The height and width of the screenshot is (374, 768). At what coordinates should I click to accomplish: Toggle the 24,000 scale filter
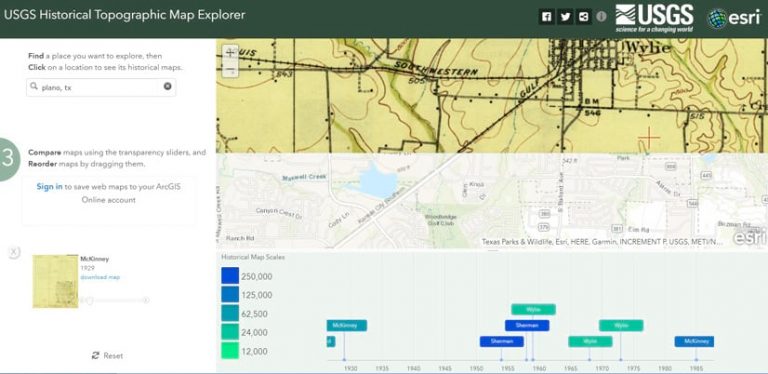230,332
